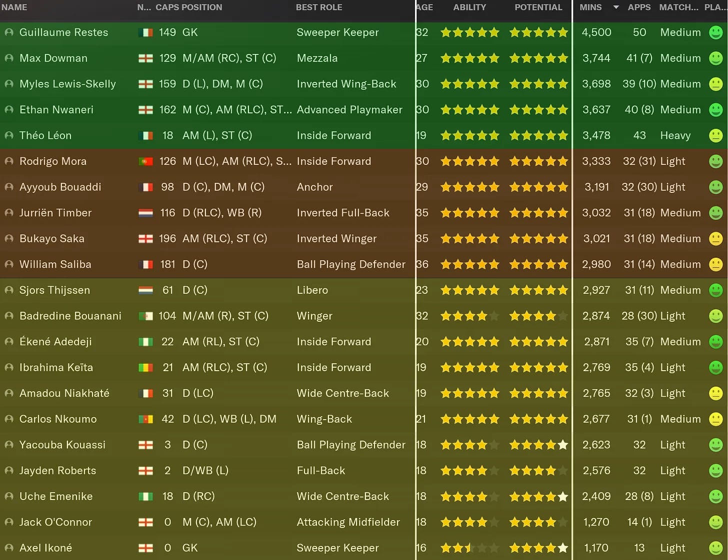
Task: Click the MINS column sort arrow
Action: tap(616, 7)
